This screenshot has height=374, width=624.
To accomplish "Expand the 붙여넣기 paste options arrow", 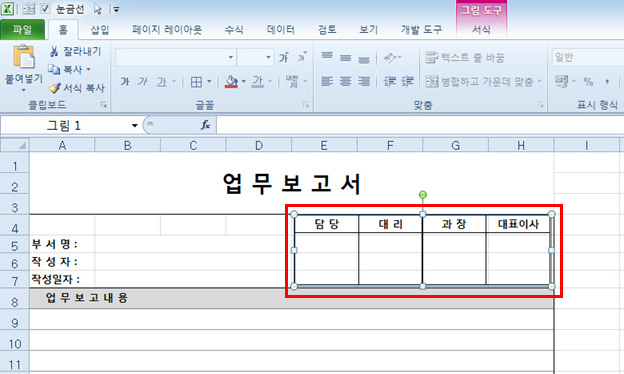I will 24,90.
